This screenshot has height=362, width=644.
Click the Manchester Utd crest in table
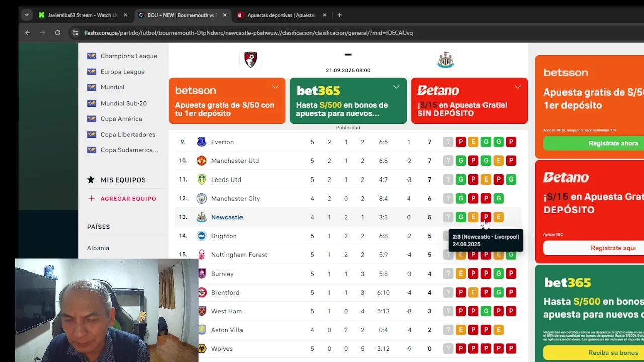tap(202, 161)
